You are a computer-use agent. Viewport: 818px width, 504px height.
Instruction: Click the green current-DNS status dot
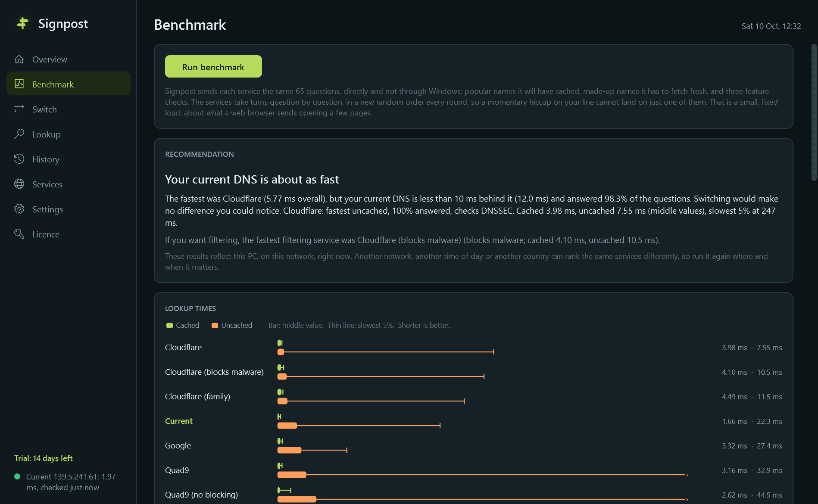(17, 476)
